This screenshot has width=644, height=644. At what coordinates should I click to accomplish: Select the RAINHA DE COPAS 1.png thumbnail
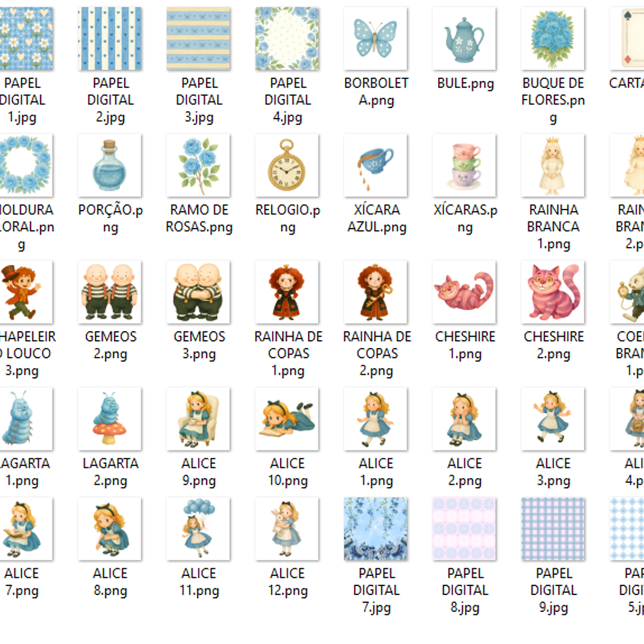(287, 292)
